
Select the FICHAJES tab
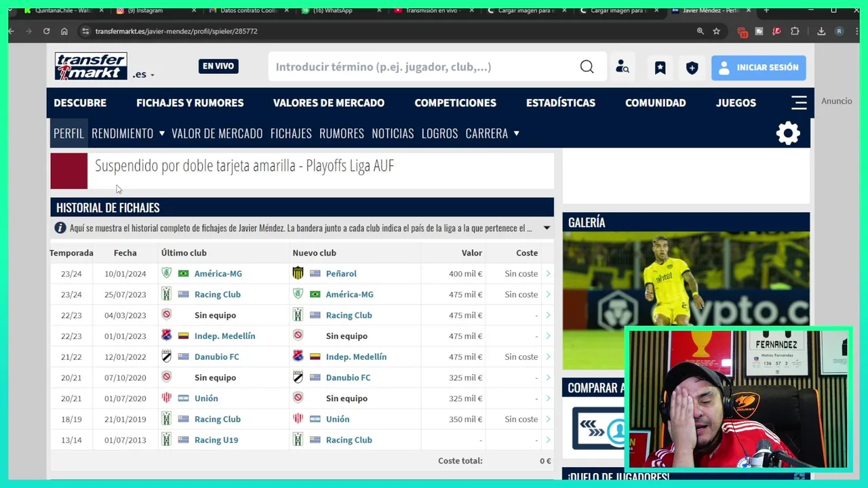[x=291, y=133]
